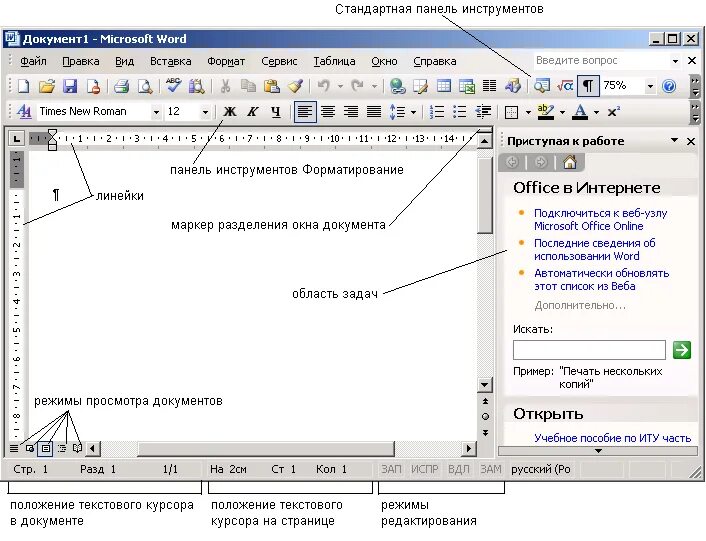
Task: Insert an Excel worksheet icon
Action: [x=467, y=86]
